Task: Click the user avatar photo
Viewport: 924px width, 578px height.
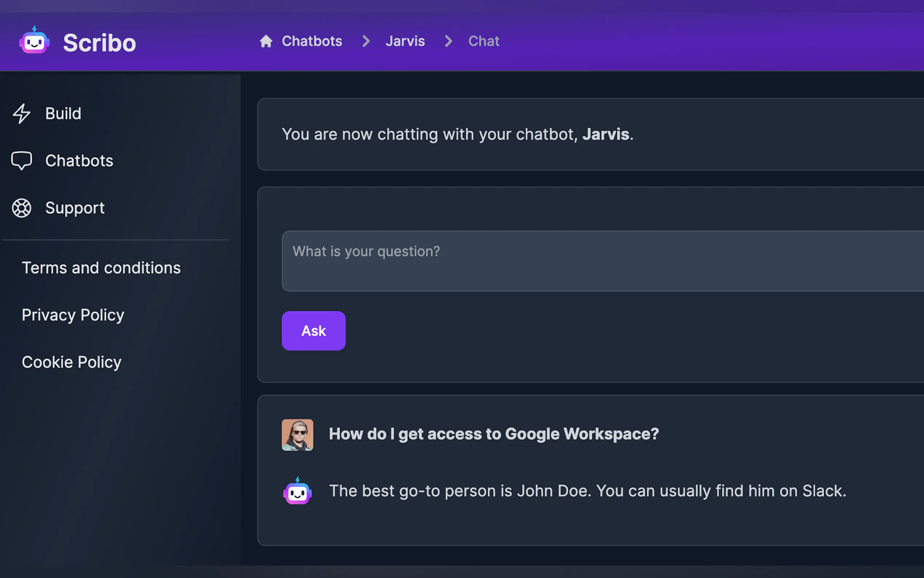Action: (297, 435)
